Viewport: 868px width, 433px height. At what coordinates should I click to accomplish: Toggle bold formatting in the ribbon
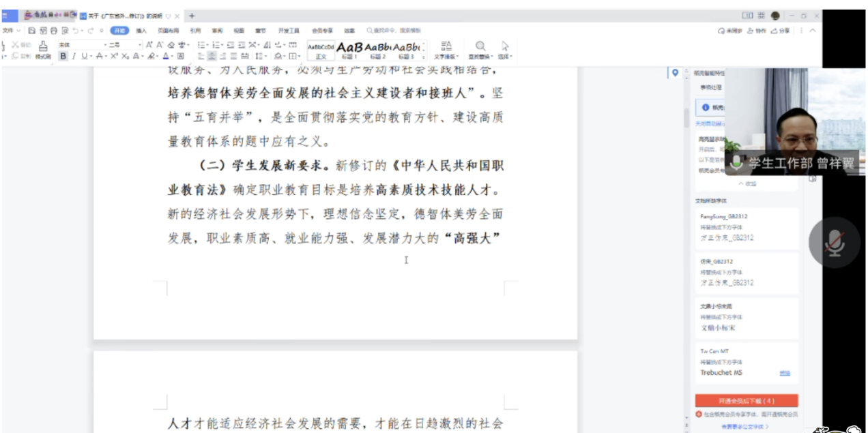click(x=63, y=57)
